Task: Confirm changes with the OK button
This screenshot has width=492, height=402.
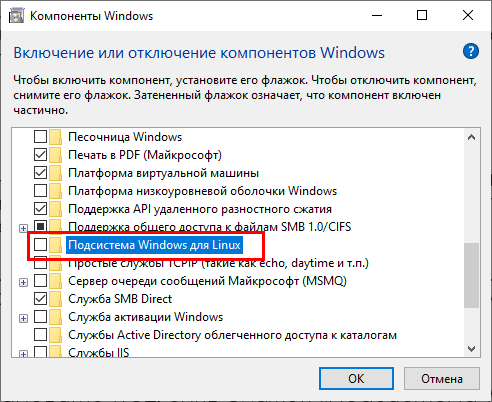Action: [356, 379]
